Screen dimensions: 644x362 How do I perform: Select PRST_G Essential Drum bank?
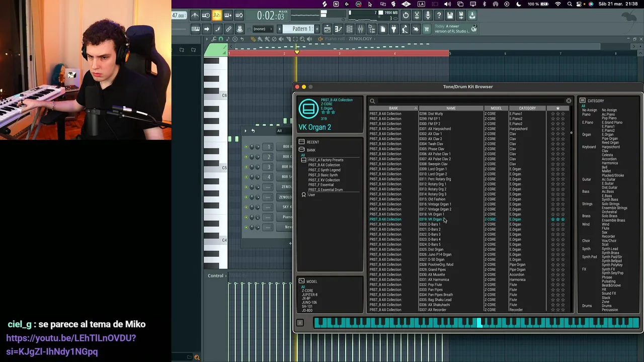pos(325,190)
